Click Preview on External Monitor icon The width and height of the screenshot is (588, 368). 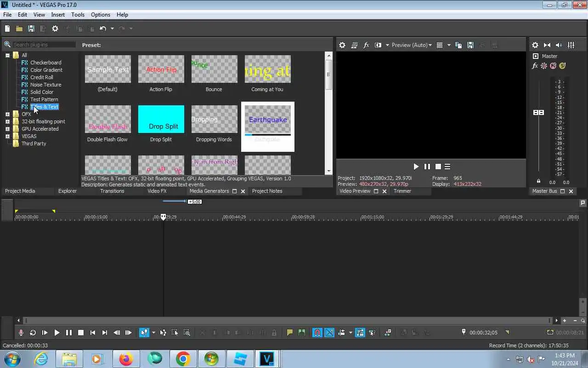354,45
